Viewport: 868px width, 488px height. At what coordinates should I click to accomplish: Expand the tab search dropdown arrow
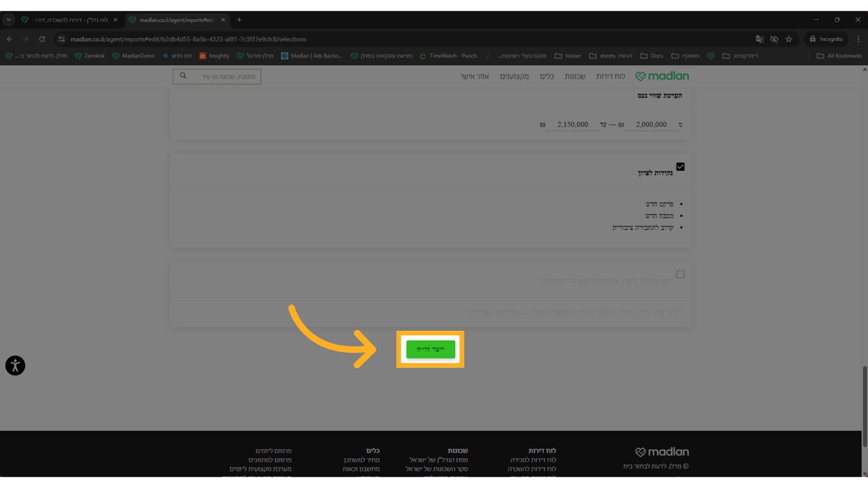(x=9, y=20)
